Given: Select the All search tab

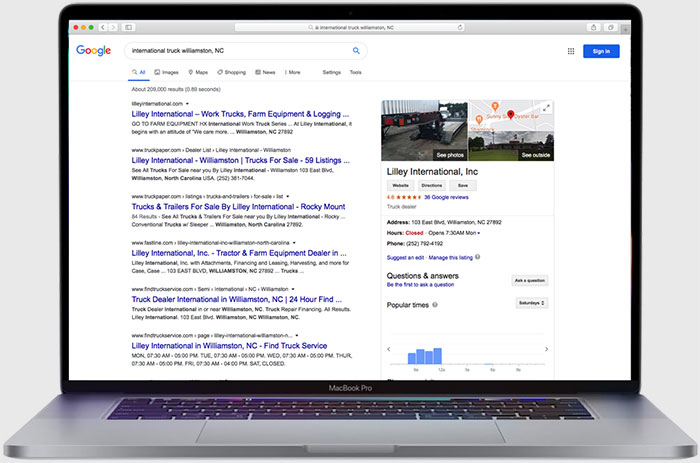Looking at the screenshot, I should 138,72.
